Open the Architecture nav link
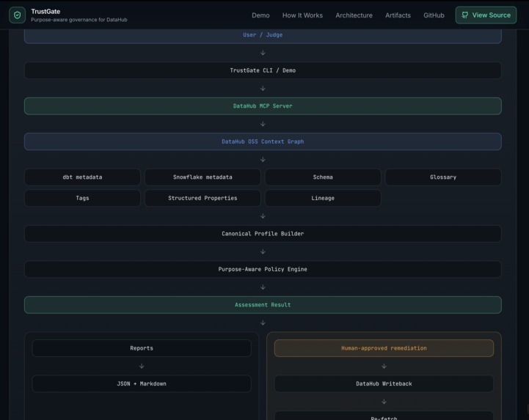 tap(354, 15)
